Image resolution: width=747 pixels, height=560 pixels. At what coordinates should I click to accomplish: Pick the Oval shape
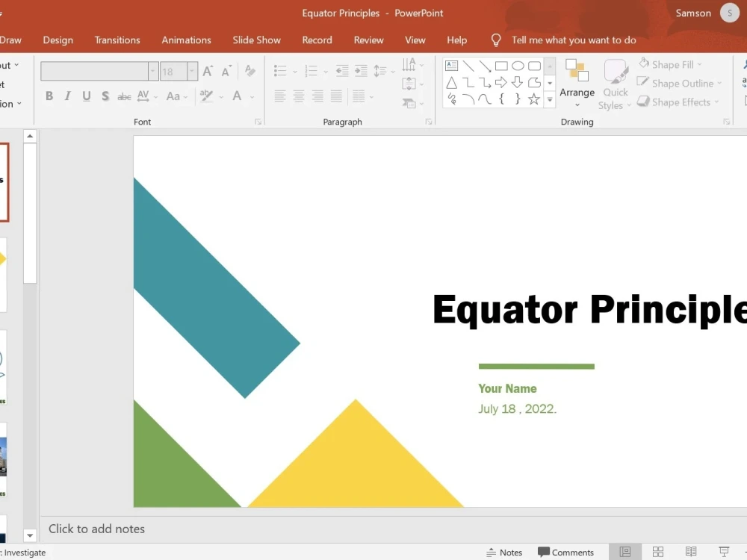518,66
